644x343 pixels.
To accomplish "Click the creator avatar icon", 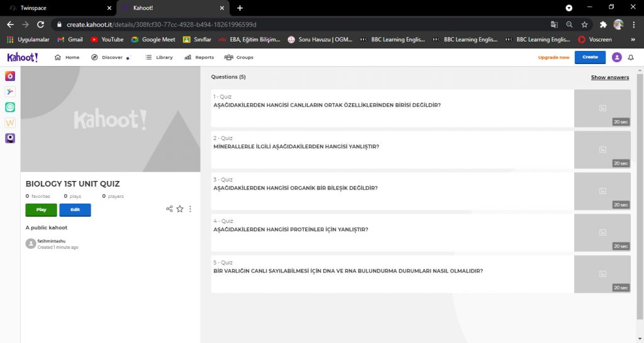I will pyautogui.click(x=31, y=244).
